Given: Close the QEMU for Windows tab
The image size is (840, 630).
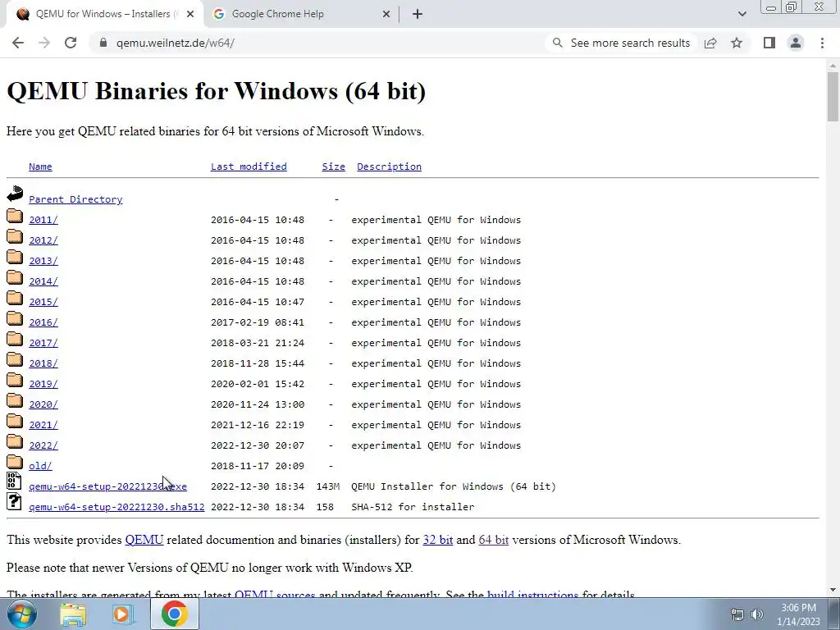Looking at the screenshot, I should point(190,14).
